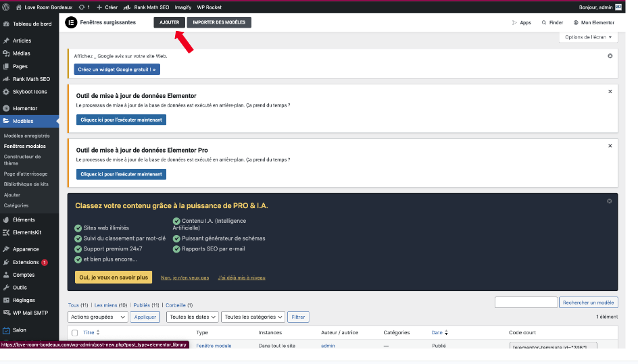Click the Elementor logo icon in header

[71, 22]
